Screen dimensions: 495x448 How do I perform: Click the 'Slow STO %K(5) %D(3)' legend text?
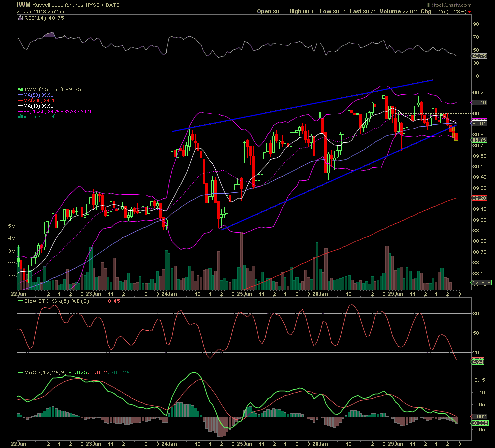(x=57, y=301)
